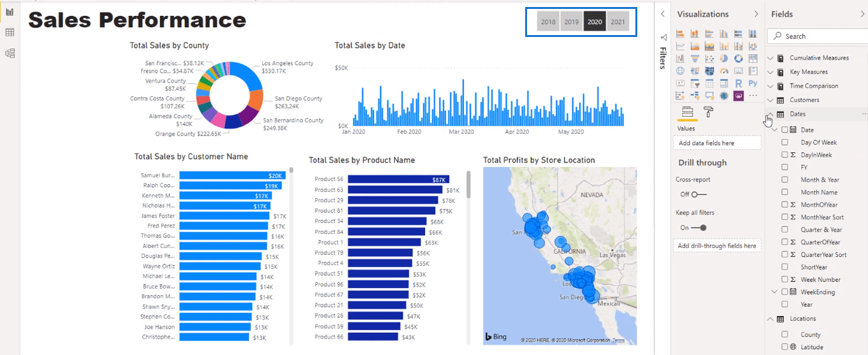Image resolution: width=868 pixels, height=355 pixels.
Task: Check the Day Of Week field
Action: [x=785, y=143]
